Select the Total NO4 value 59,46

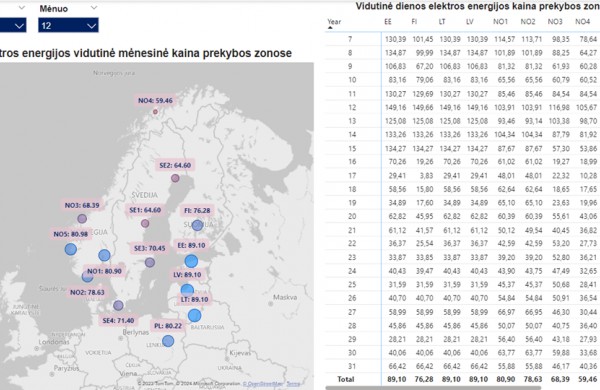click(x=588, y=379)
